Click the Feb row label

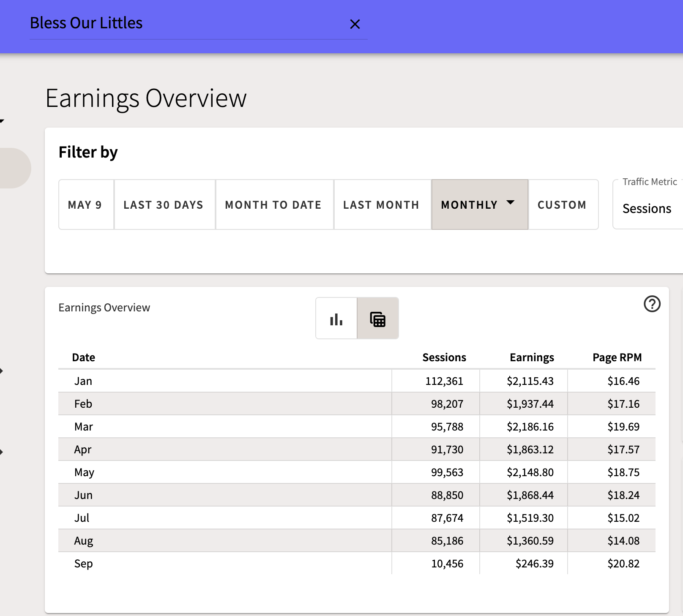tap(83, 404)
